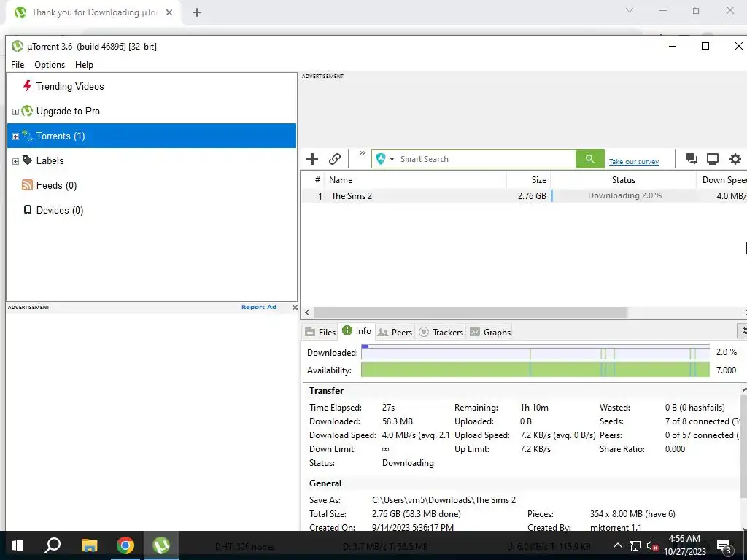Click the green Availability bar
This screenshot has height=560, width=747.
tap(535, 370)
